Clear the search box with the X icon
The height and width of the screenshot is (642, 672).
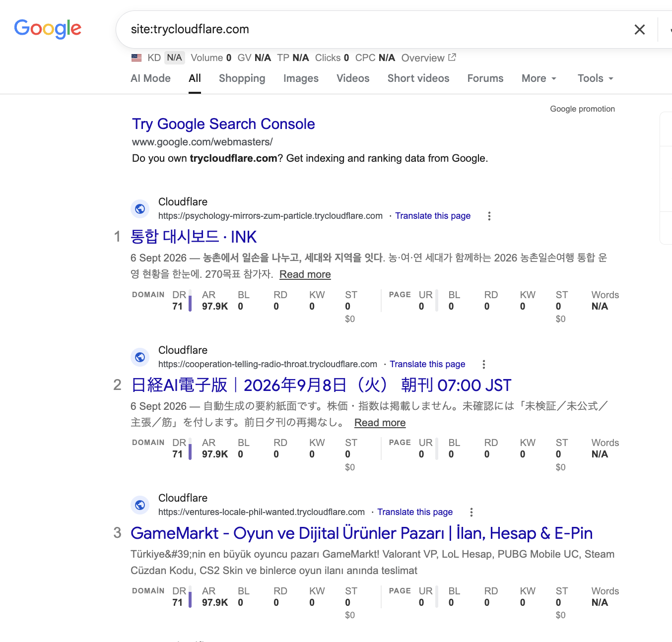(640, 30)
